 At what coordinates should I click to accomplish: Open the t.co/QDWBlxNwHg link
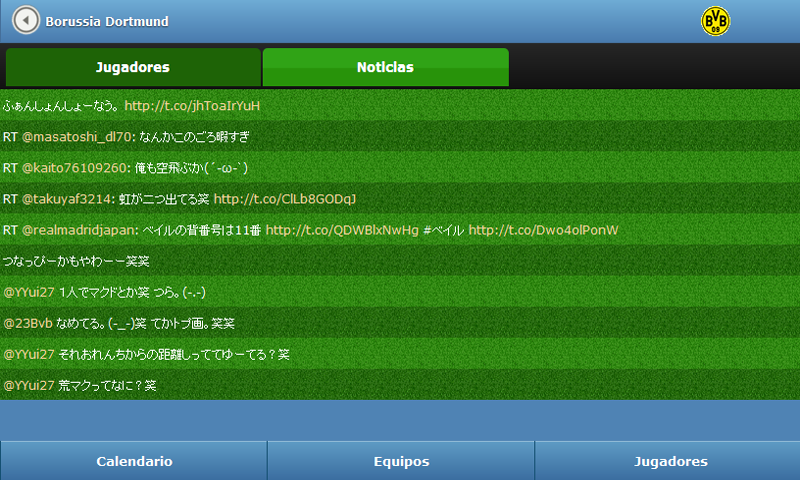[335, 230]
